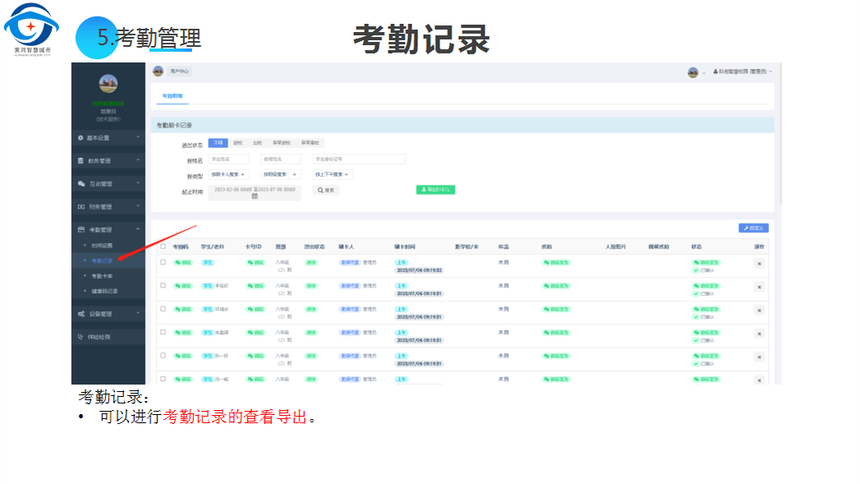Open 健康码记录 submenu item
The height and width of the screenshot is (484, 860).
[105, 291]
